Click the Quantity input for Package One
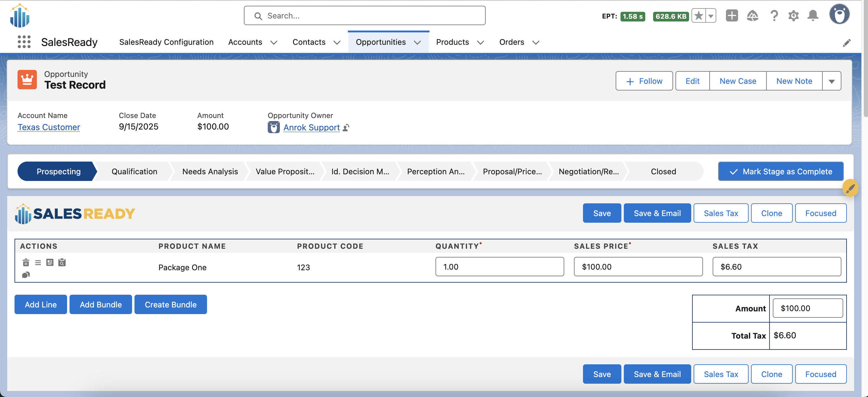 pyautogui.click(x=499, y=267)
